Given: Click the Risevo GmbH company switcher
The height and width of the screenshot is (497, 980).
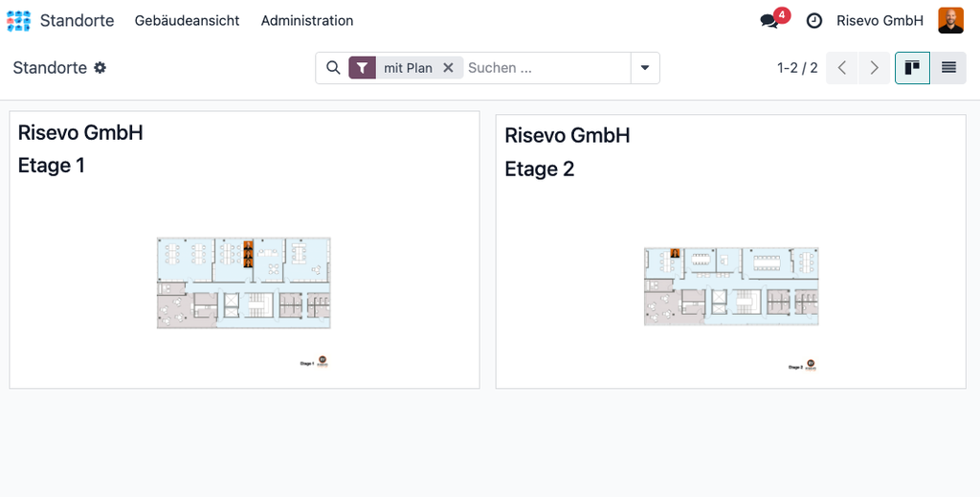Looking at the screenshot, I should pos(880,20).
